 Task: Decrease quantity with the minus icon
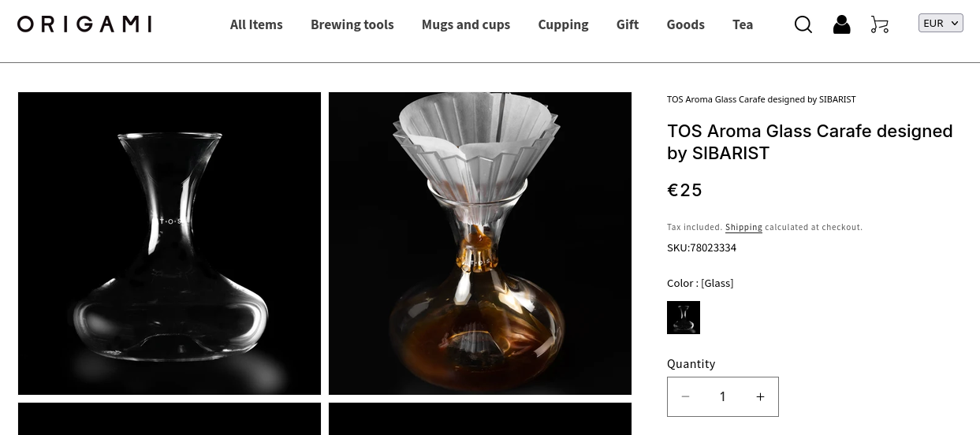click(685, 396)
